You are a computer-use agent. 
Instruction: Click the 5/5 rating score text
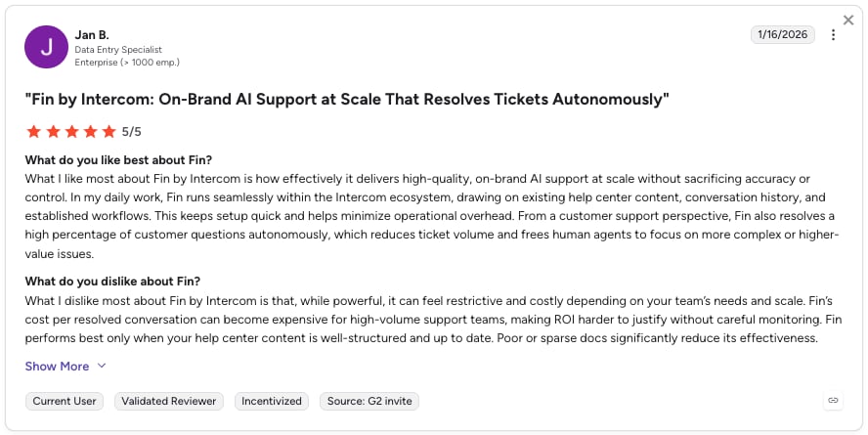coord(132,132)
